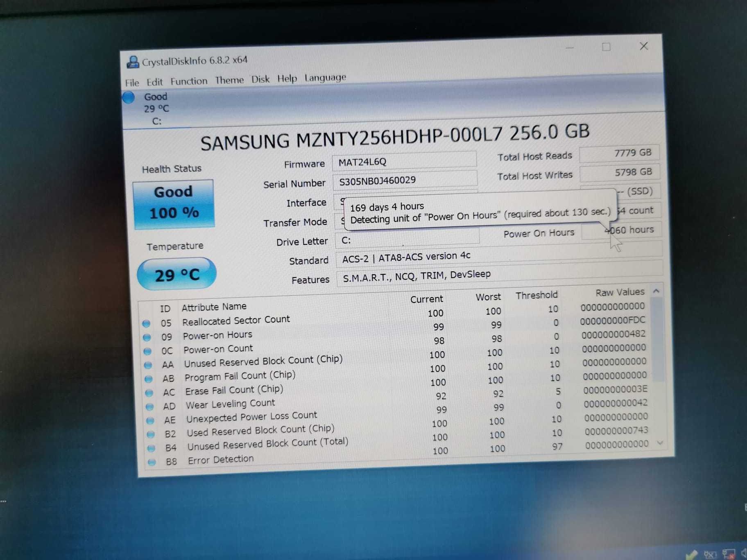747x560 pixels.
Task: Select the Program Fail Count (Chip) attribute name
Action: 240,376
